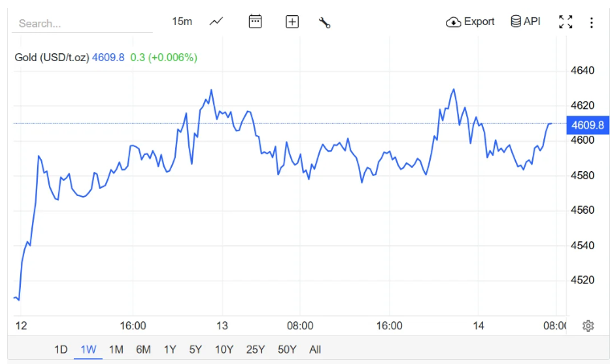Open chart settings gear icon
This screenshot has height=364, width=614.
(588, 325)
